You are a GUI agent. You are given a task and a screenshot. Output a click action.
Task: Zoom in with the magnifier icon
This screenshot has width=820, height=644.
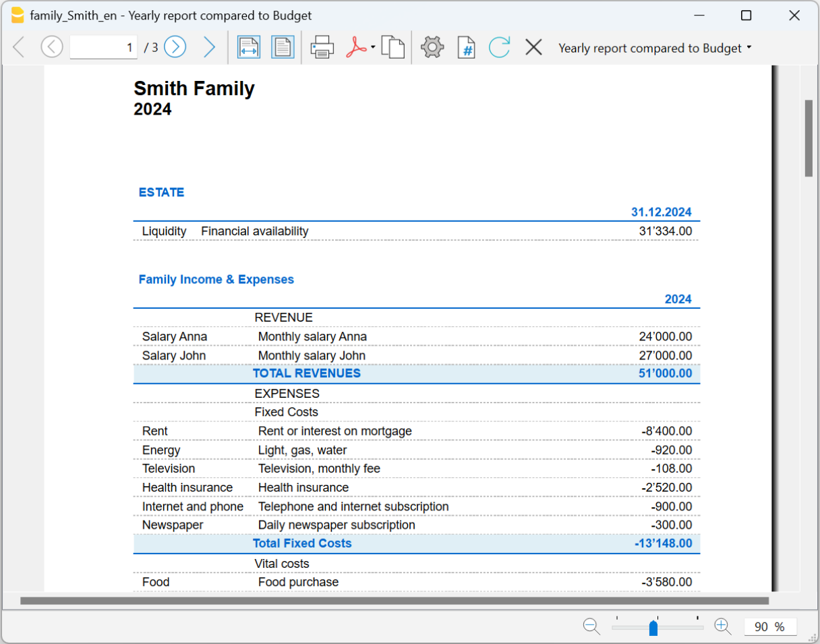pos(722,626)
